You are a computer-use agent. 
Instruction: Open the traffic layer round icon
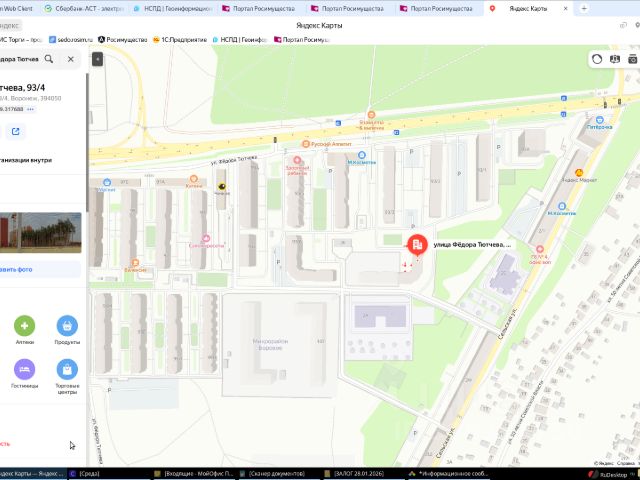597,59
